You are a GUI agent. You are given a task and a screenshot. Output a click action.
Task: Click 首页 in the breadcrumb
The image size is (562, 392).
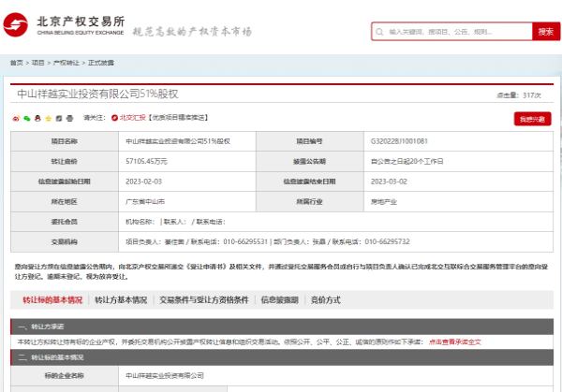(16, 63)
